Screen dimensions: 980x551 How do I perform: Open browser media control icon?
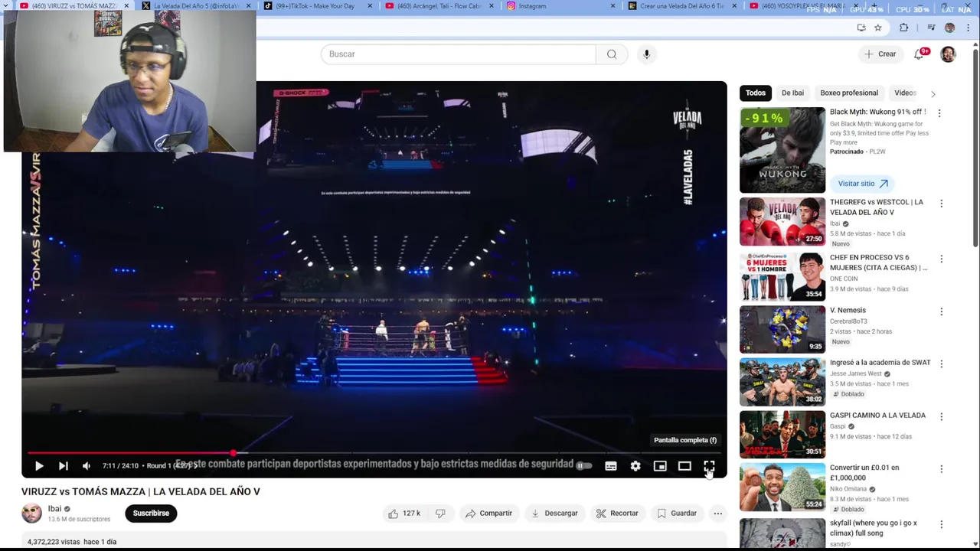pos(931,28)
